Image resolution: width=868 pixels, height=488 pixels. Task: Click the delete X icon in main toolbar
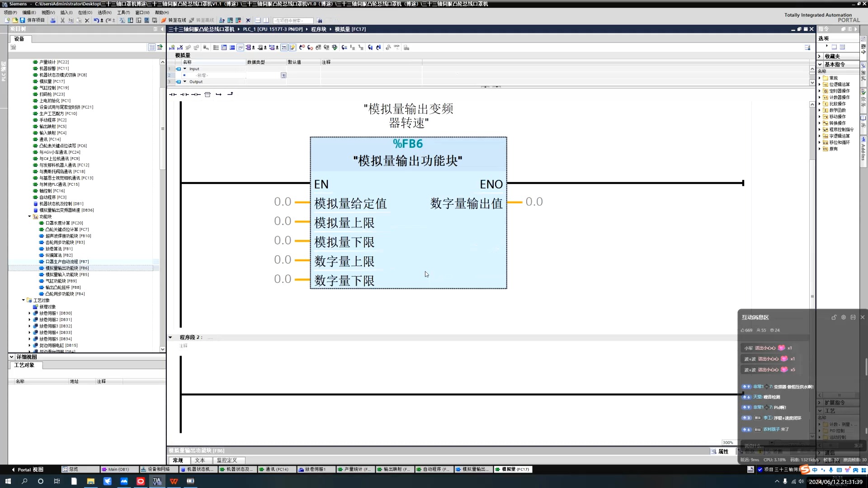coord(87,20)
